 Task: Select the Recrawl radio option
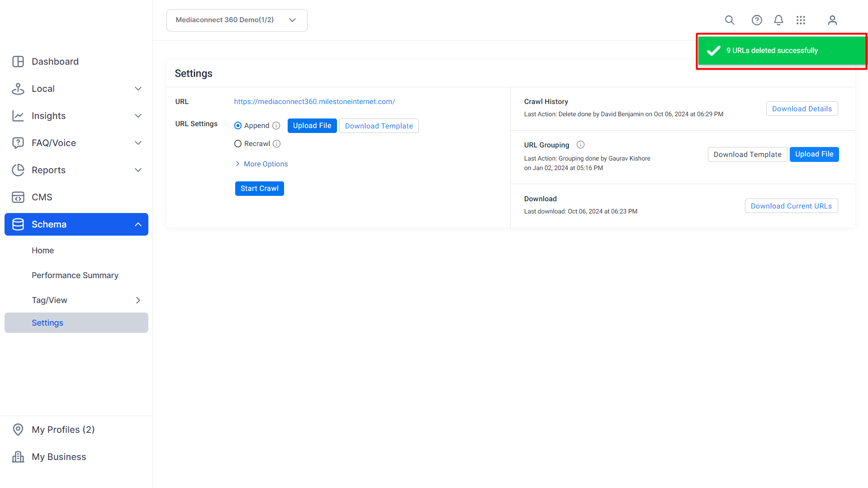point(238,144)
